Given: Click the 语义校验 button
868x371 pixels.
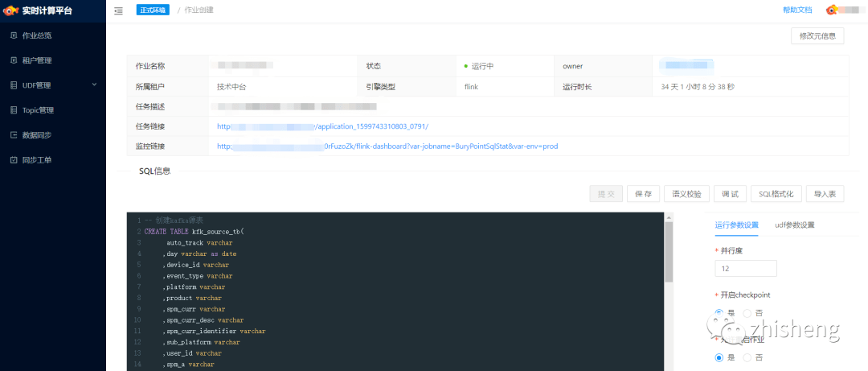Looking at the screenshot, I should click(686, 194).
